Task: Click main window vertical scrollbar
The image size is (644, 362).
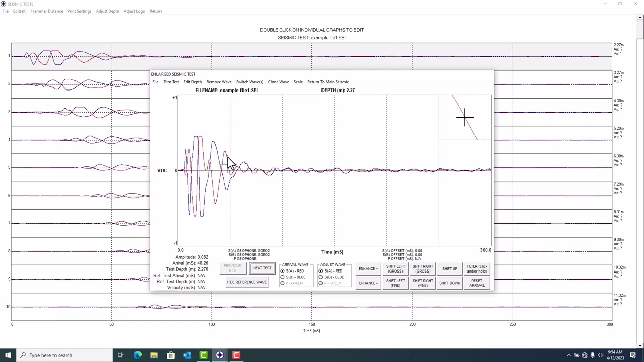Action: [x=640, y=181]
